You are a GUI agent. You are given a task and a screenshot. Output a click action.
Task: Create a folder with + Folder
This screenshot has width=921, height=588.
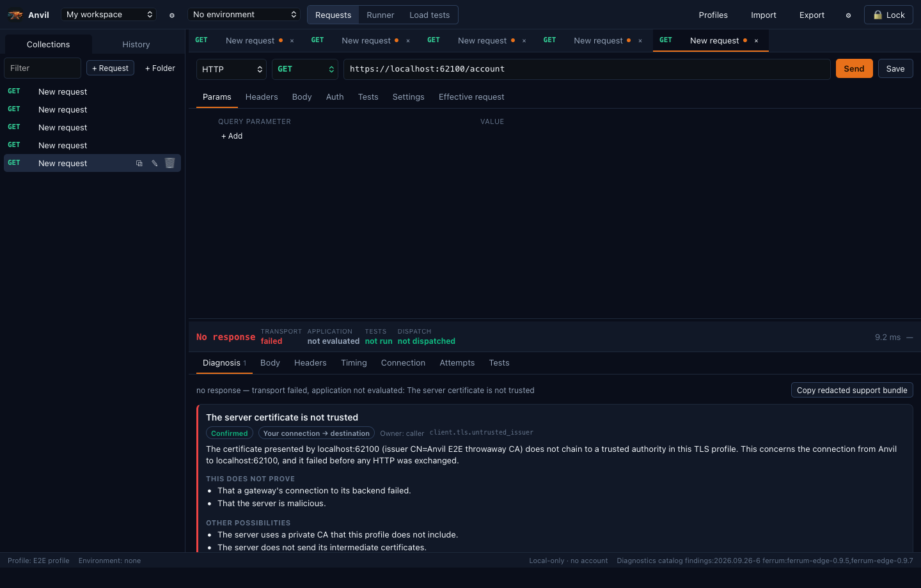click(160, 68)
